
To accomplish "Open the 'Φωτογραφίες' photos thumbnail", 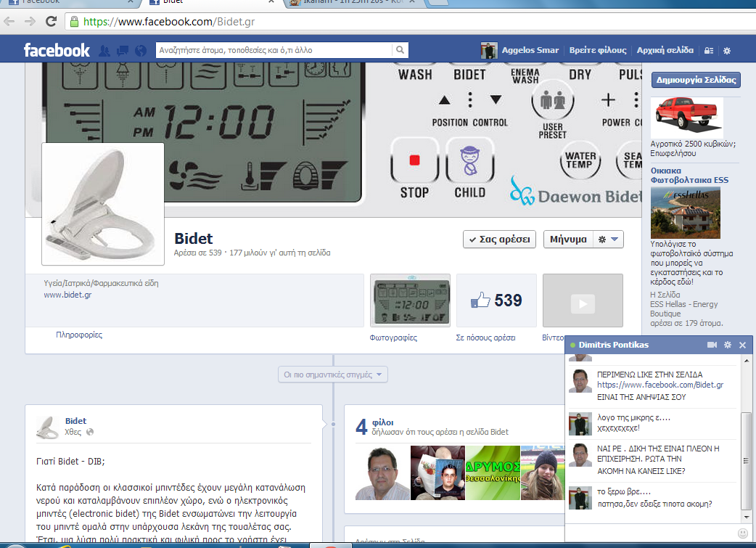I will click(410, 301).
